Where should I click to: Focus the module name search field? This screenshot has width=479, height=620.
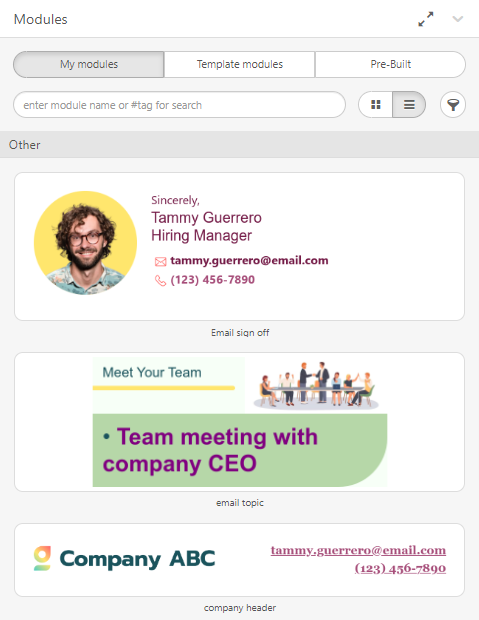(180, 105)
